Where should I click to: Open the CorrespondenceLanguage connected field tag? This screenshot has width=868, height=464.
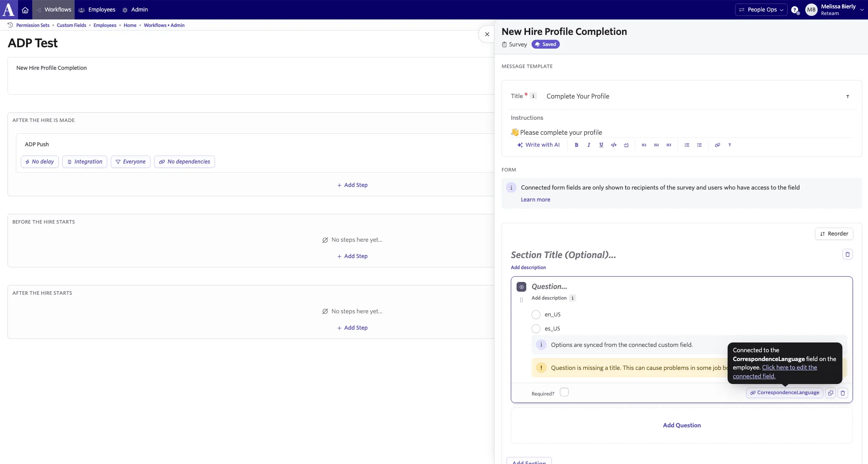click(x=784, y=393)
